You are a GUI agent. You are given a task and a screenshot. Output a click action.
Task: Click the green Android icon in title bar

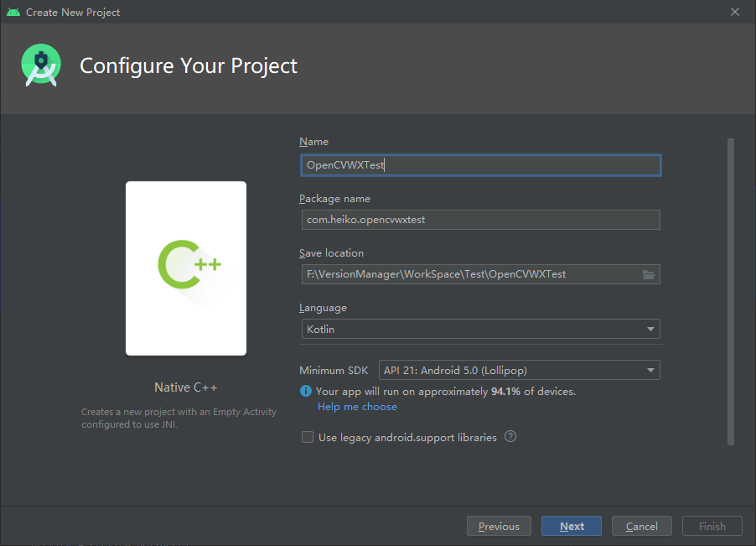pyautogui.click(x=13, y=12)
